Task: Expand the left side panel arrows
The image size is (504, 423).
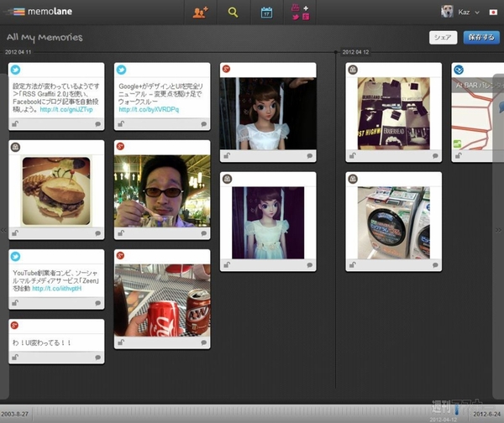Action: coord(3,228)
